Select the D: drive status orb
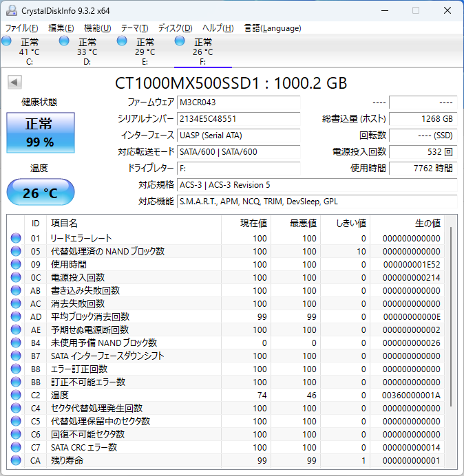This screenshot has height=476, width=464. (64, 41)
